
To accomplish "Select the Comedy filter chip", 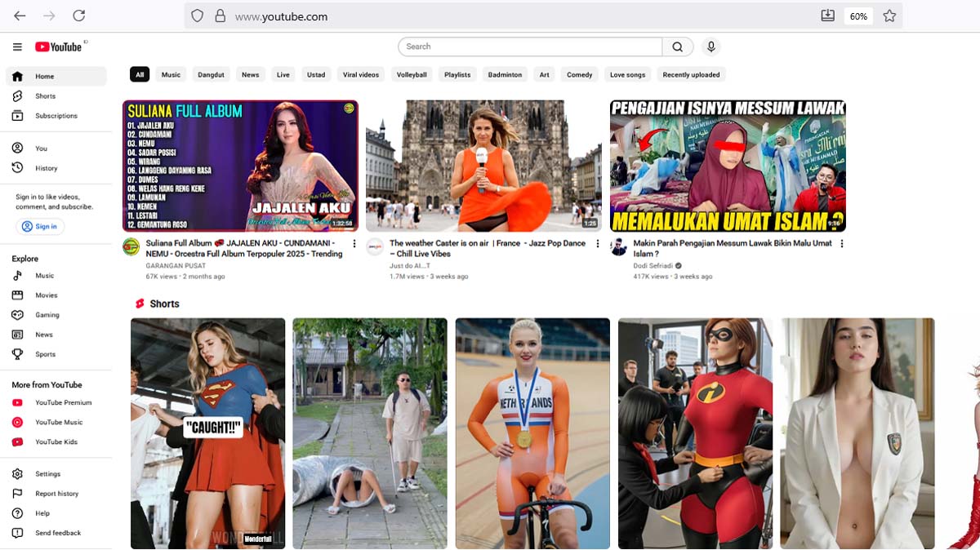I will (580, 74).
